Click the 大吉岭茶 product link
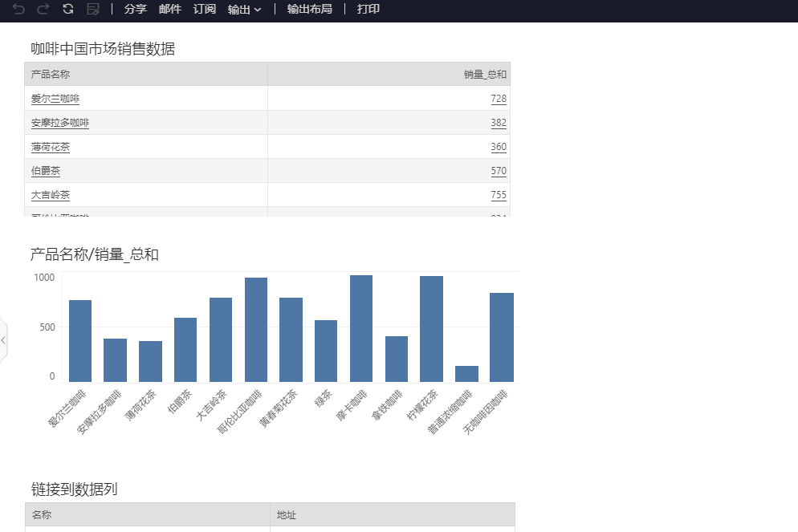798x532 pixels. (51, 195)
